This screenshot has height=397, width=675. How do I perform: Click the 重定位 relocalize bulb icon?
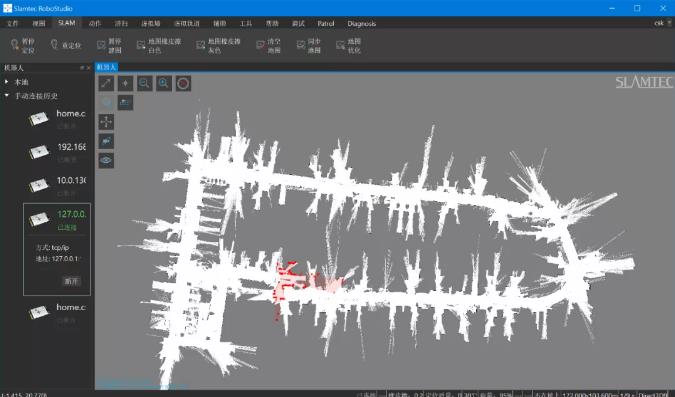(x=66, y=45)
